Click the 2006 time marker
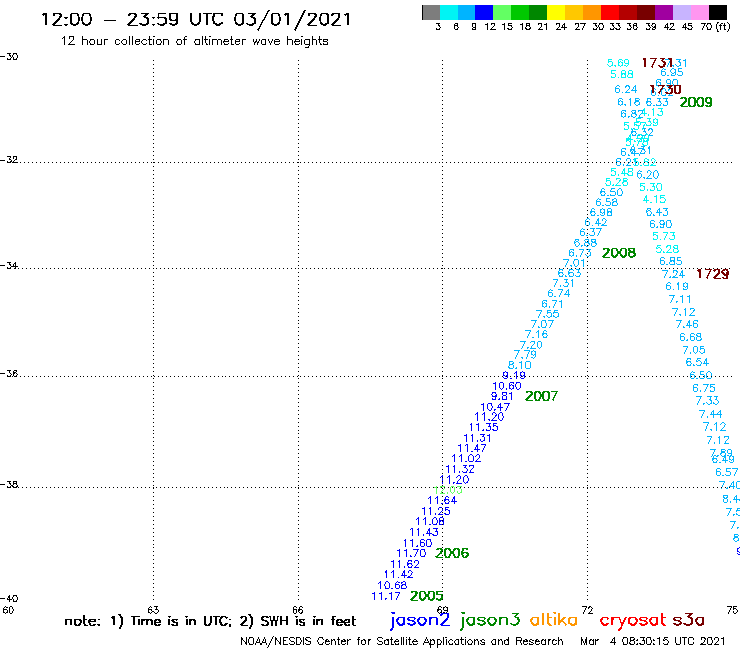Viewport: 740px width, 650px height. 452,553
